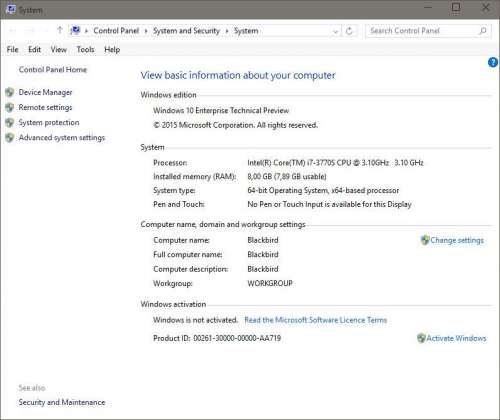Click the System window title bar icon

11,9
